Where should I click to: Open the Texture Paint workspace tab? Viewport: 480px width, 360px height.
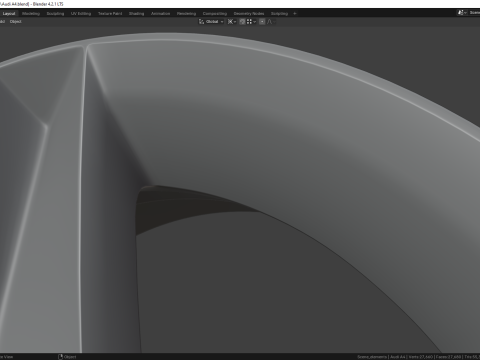click(x=110, y=14)
